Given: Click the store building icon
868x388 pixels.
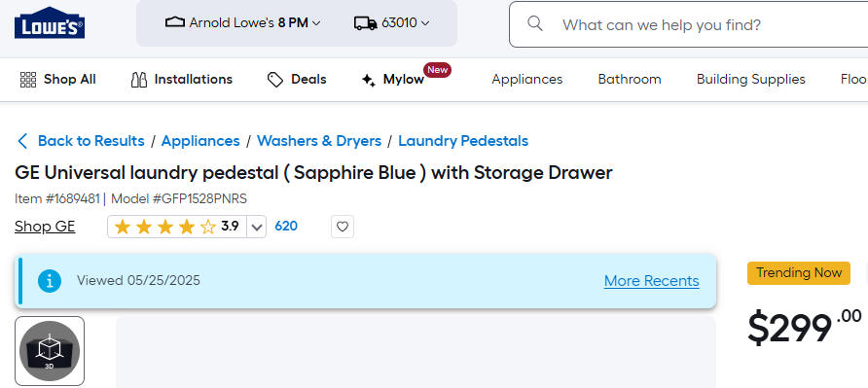Looking at the screenshot, I should pos(175,22).
